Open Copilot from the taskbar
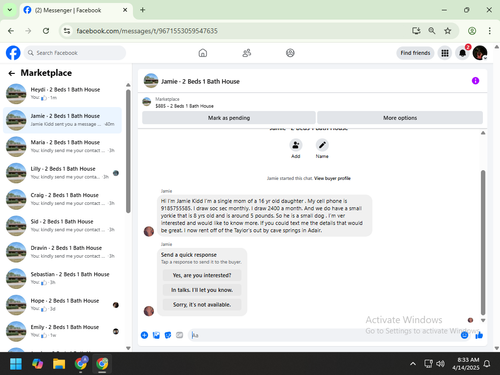The width and height of the screenshot is (500, 375). click(37, 363)
